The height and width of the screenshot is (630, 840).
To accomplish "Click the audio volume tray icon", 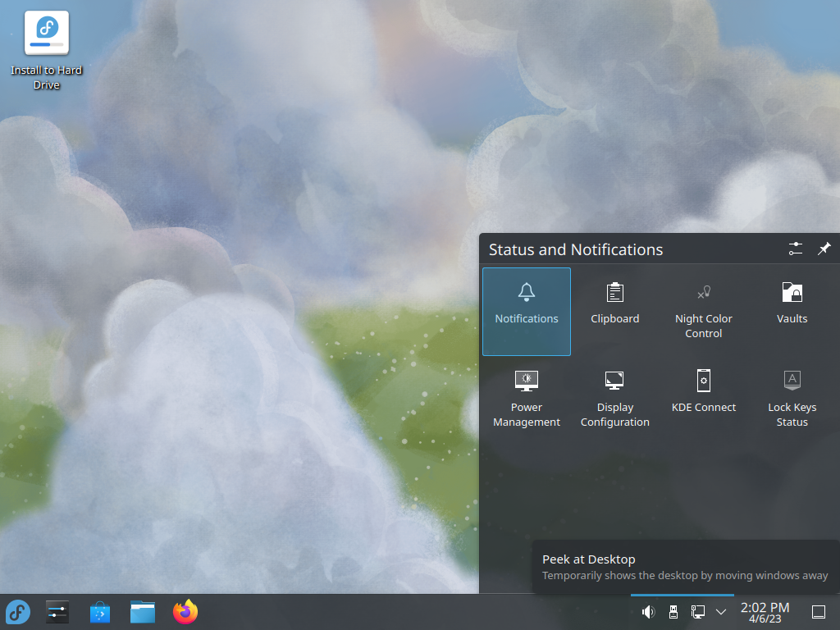I will [x=648, y=612].
